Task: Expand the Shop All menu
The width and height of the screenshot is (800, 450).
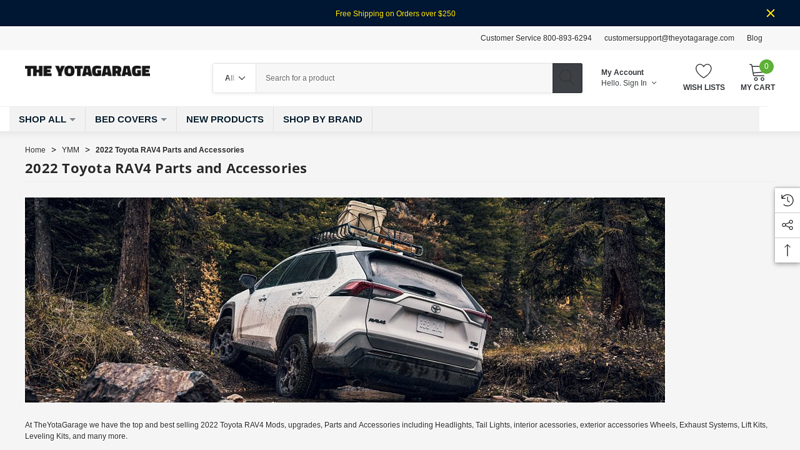Action: coord(47,119)
